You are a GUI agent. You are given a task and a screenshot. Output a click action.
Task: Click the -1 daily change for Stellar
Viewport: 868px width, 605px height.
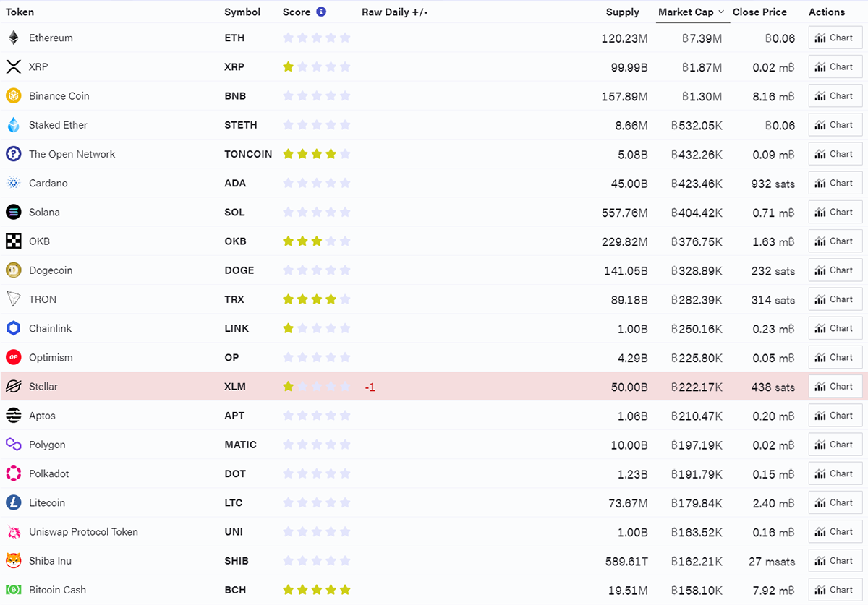[x=370, y=387]
